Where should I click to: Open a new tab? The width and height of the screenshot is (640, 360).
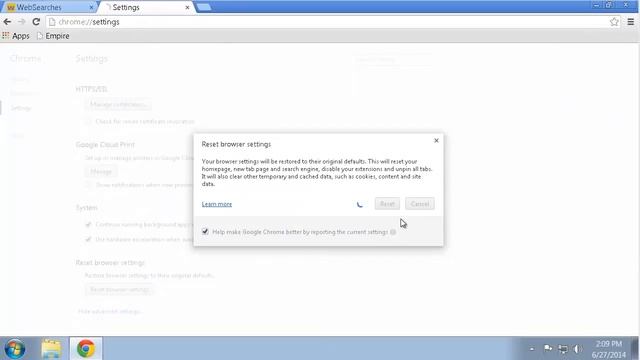pyautogui.click(x=204, y=7)
